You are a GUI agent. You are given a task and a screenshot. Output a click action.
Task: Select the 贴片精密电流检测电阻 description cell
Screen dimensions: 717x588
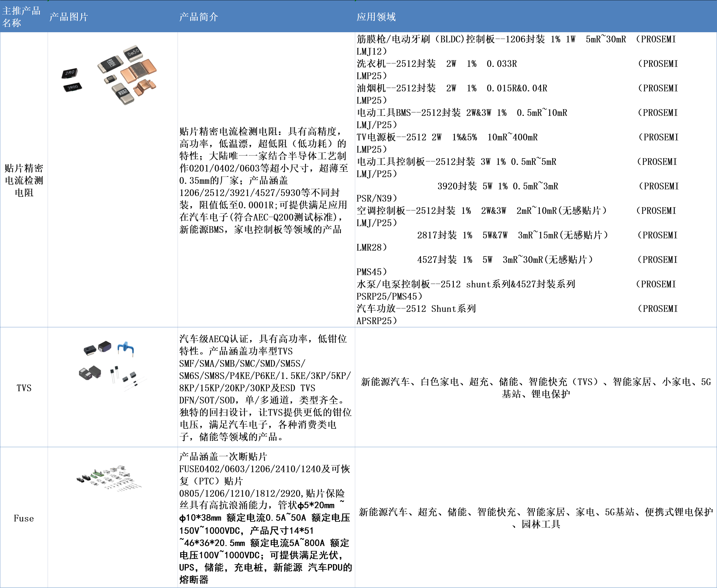click(266, 180)
